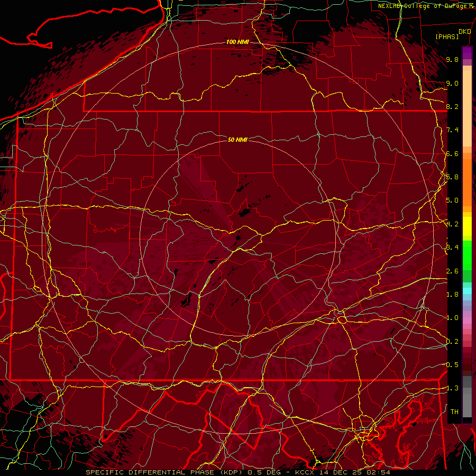476x476 pixels.
Task: Pick the pink segment of the color bar
Action: [467, 321]
